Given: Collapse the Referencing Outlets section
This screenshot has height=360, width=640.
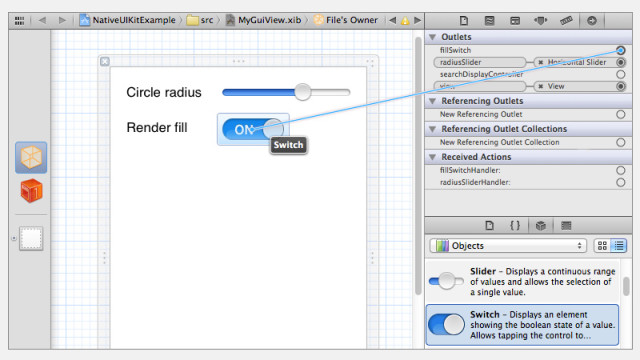Looking at the screenshot, I should click(432, 101).
